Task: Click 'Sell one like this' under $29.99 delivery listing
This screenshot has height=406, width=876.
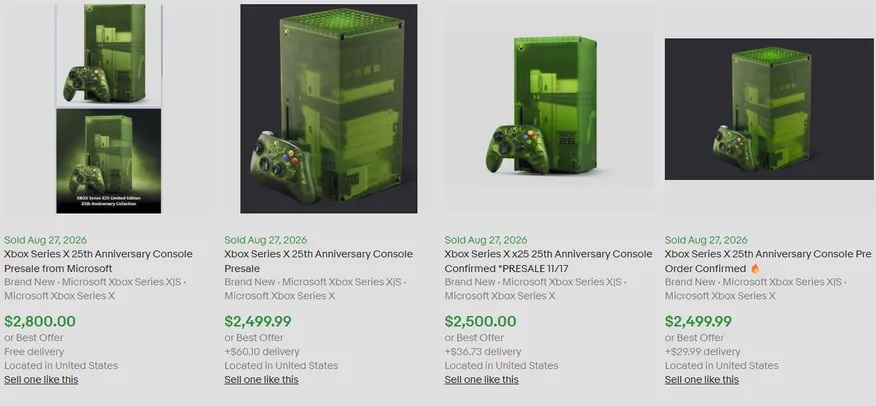Action: point(702,380)
